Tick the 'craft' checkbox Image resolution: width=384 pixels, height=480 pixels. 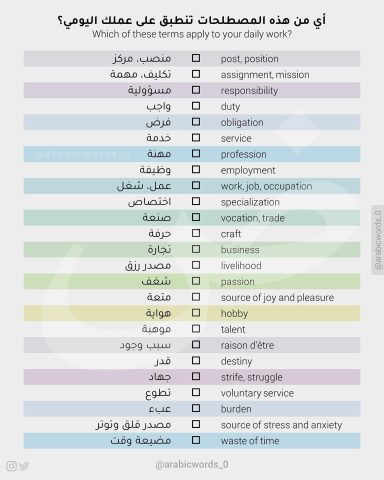196,233
